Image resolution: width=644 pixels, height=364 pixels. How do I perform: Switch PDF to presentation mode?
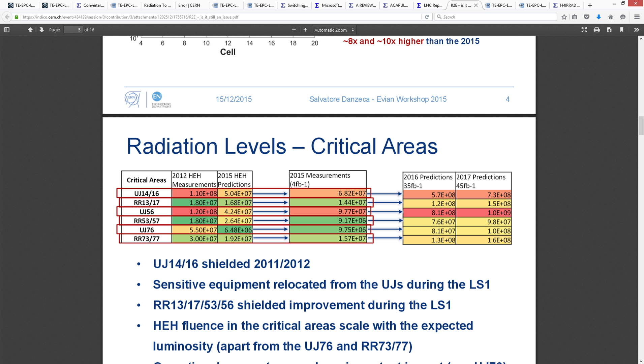(x=584, y=30)
